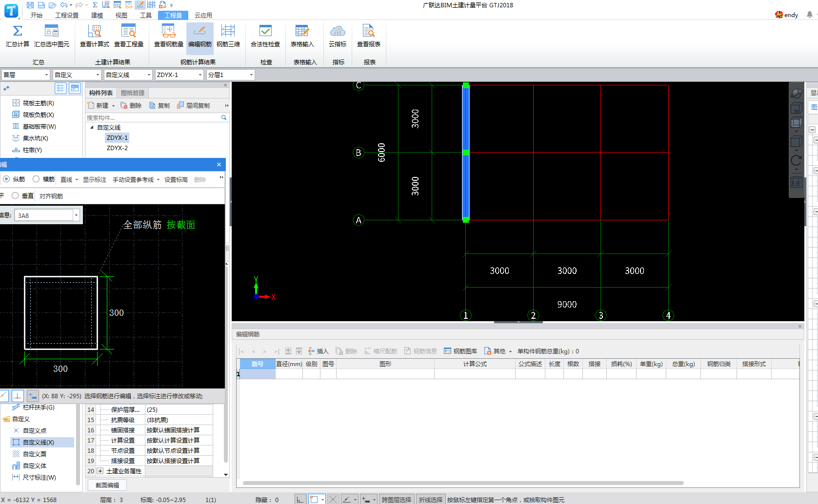Open 钢筋图库 library
Image resolution: width=818 pixels, height=504 pixels.
[460, 351]
